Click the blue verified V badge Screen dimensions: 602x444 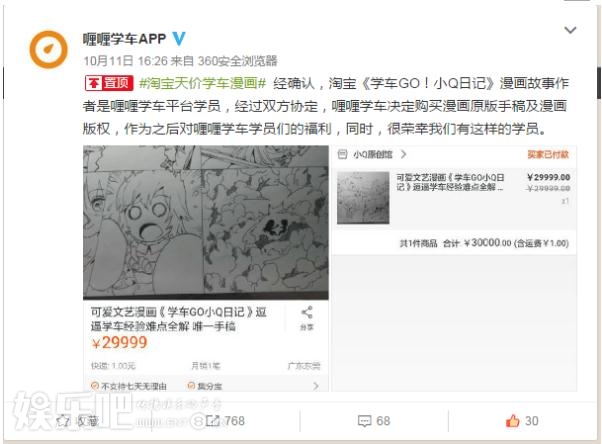[x=179, y=39]
